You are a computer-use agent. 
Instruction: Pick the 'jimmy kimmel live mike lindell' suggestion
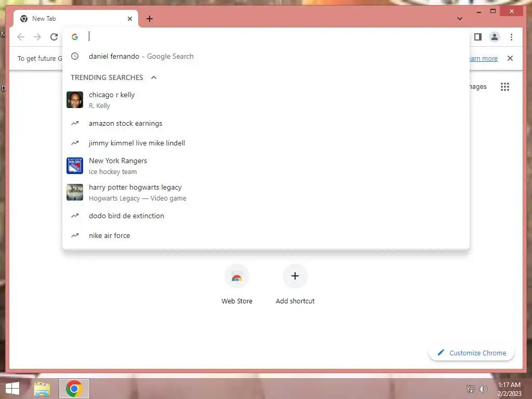(266, 143)
